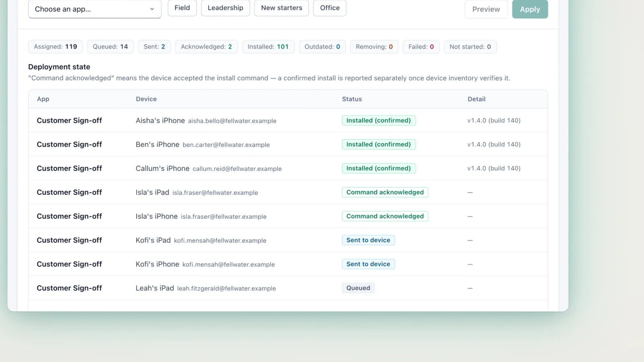
Task: Select Callum's iPhone device row
Action: pyautogui.click(x=288, y=168)
